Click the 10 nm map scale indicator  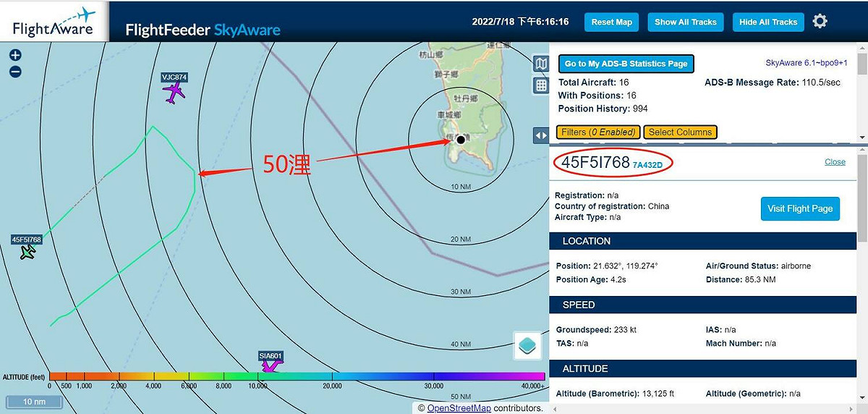34,402
